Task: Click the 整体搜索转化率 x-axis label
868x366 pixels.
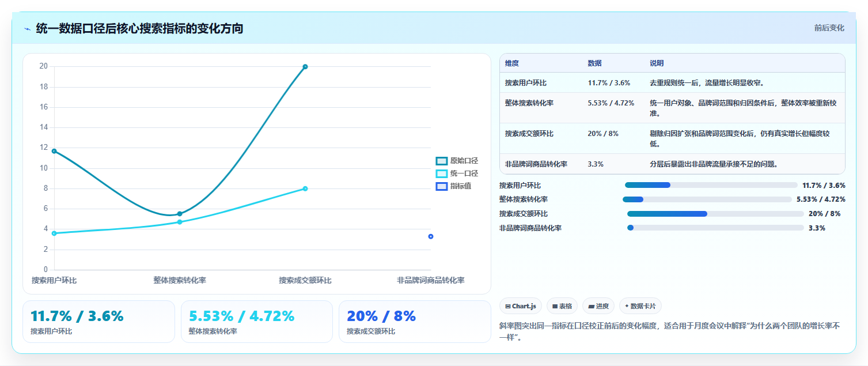Action: click(x=180, y=281)
